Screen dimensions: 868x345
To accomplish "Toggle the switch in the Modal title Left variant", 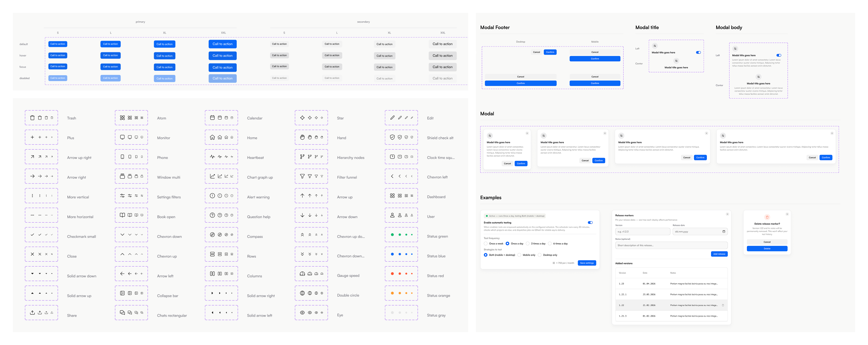I will click(x=698, y=53).
